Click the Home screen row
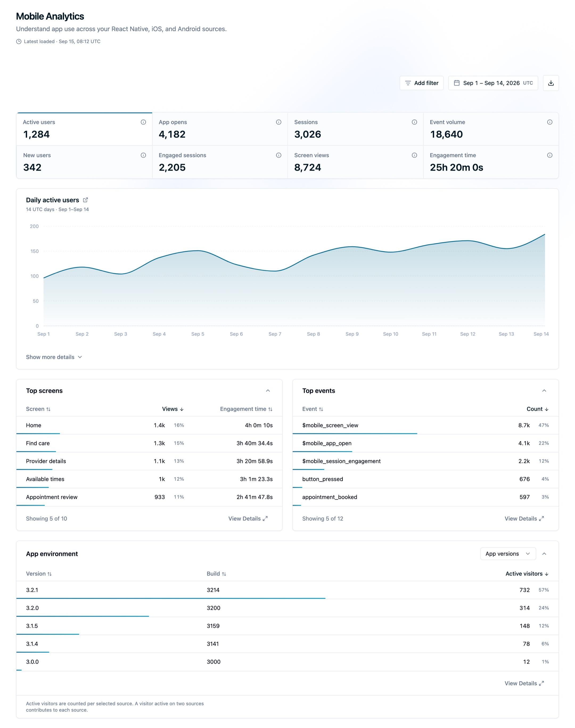This screenshot has height=728, width=575. (x=149, y=425)
